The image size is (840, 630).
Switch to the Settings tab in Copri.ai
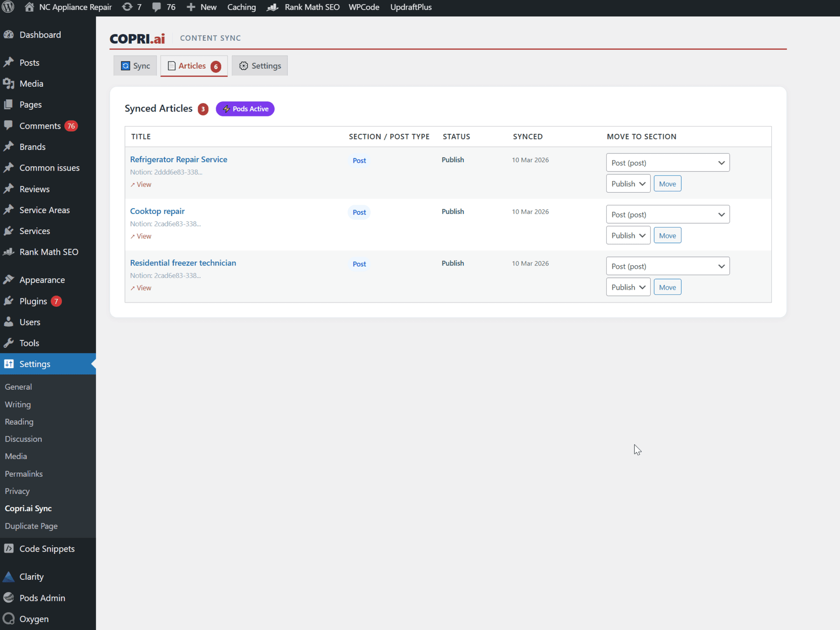pos(259,65)
